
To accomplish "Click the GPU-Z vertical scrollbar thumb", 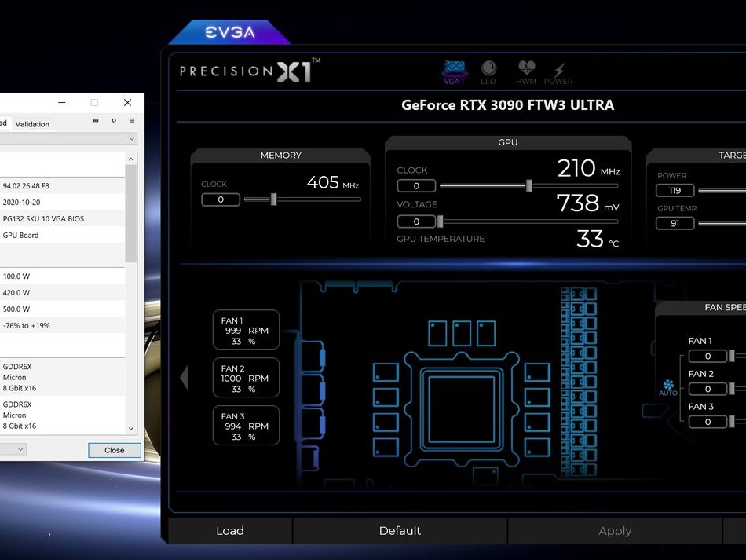I will (131, 214).
